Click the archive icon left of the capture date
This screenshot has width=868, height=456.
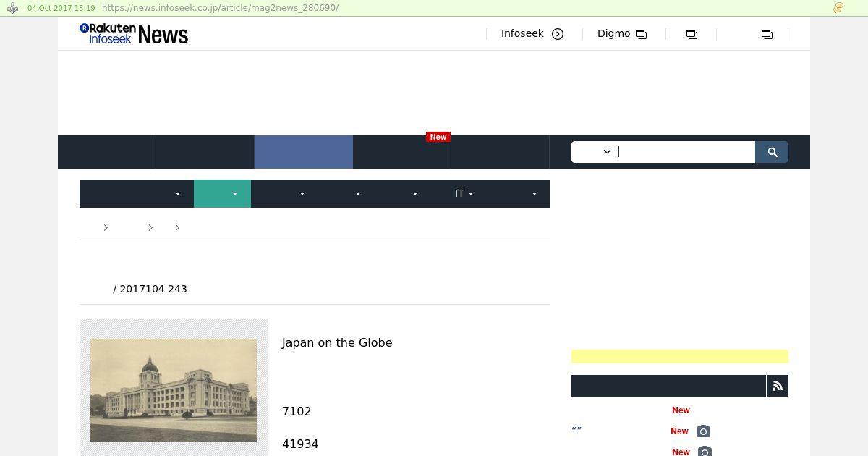[12, 8]
